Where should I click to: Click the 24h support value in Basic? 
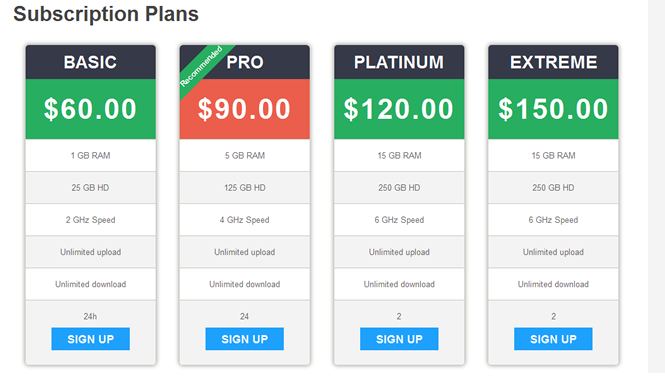click(90, 316)
